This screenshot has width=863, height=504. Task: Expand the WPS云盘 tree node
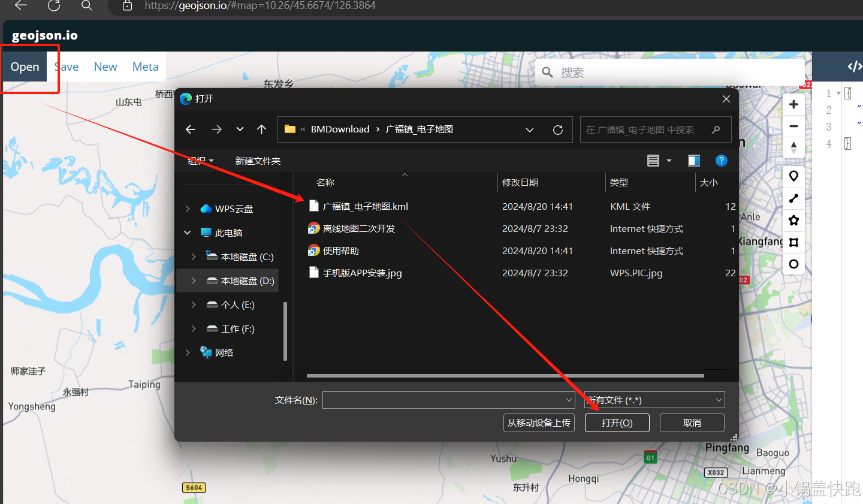click(x=188, y=209)
